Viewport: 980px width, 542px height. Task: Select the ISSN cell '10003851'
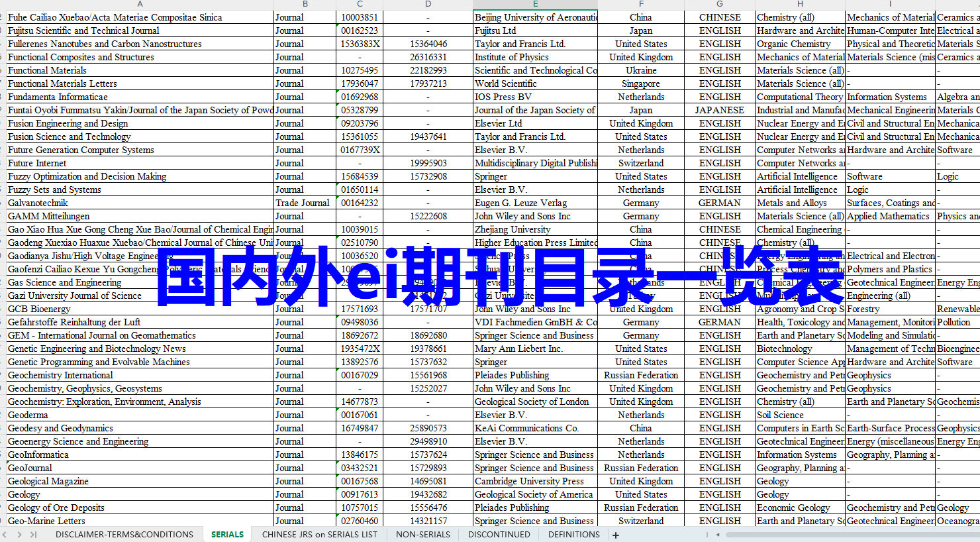tap(360, 17)
